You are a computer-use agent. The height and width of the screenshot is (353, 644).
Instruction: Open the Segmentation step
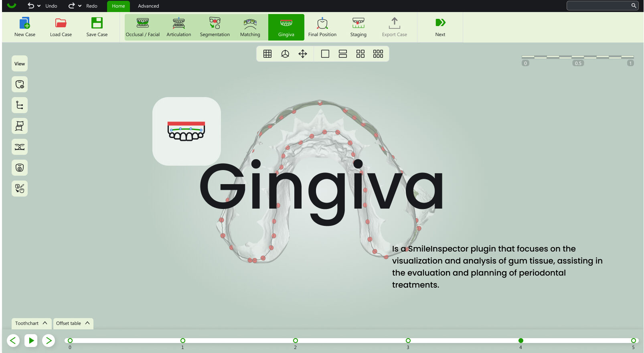pos(215,27)
